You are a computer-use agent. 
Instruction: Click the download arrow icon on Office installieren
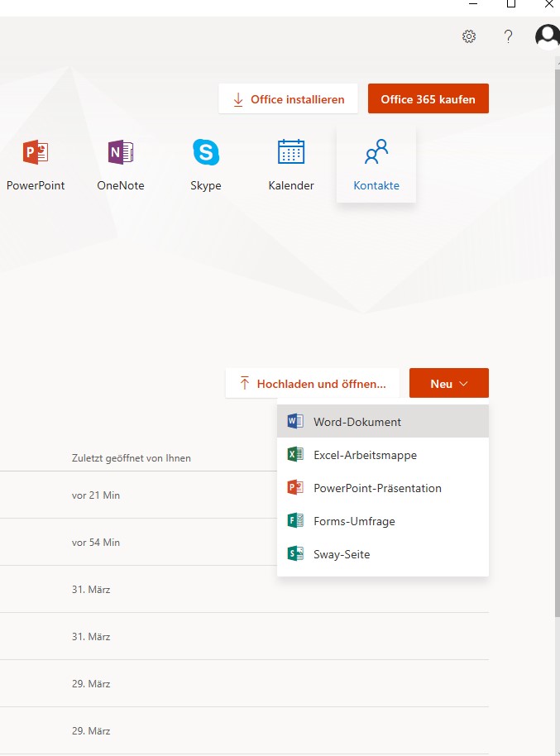point(238,99)
